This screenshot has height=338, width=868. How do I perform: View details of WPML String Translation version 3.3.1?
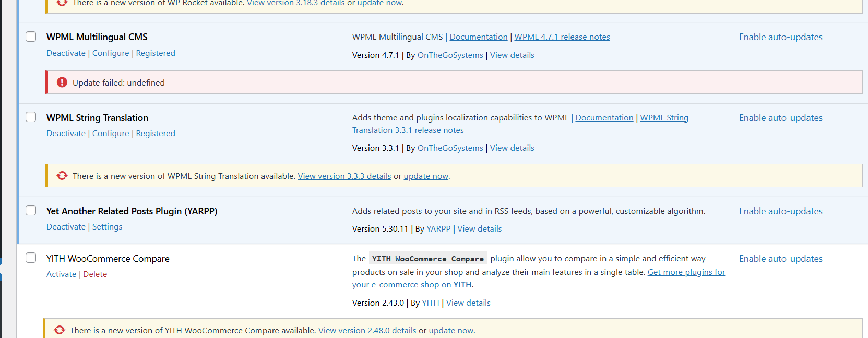point(512,148)
